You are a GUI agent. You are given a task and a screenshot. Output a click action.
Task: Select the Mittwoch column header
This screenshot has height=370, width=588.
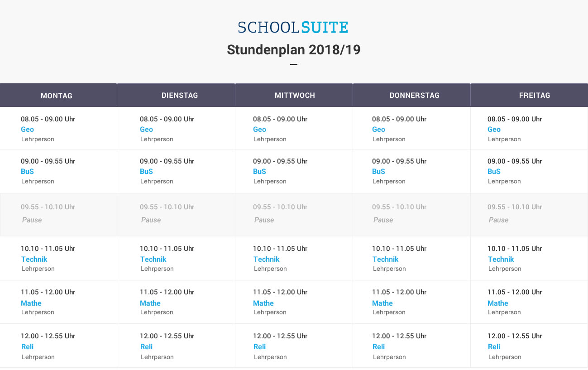point(295,96)
